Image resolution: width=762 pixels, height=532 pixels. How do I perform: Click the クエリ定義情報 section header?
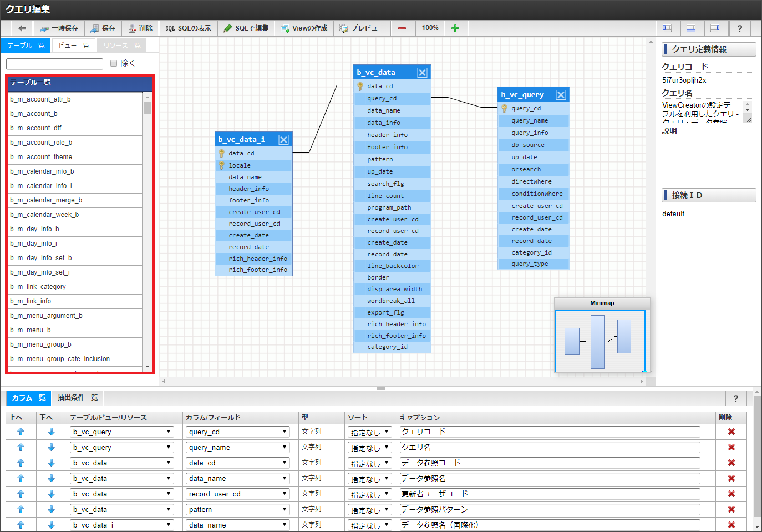[x=709, y=49]
